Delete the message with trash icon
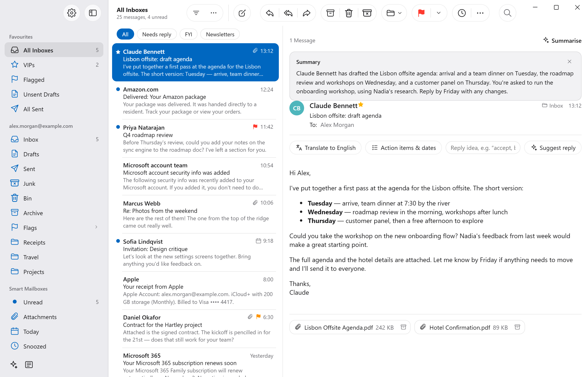Screen dimensions: 588x377 [348, 13]
